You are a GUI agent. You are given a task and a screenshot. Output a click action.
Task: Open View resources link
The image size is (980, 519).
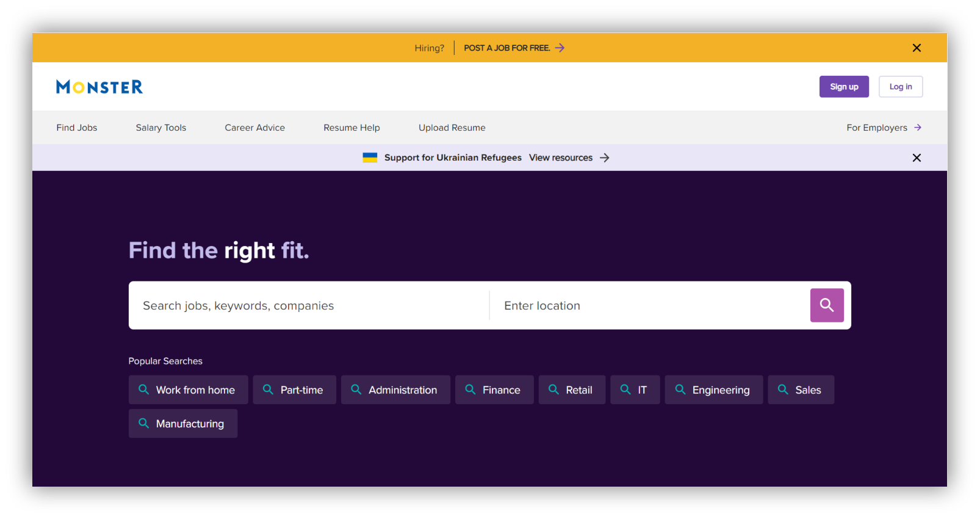(x=561, y=158)
